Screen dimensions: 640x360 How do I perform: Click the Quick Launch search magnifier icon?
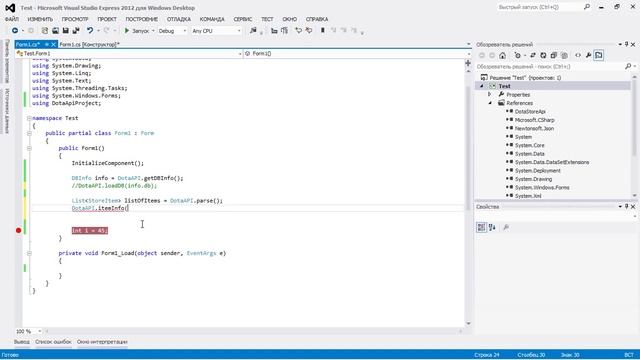587,7
